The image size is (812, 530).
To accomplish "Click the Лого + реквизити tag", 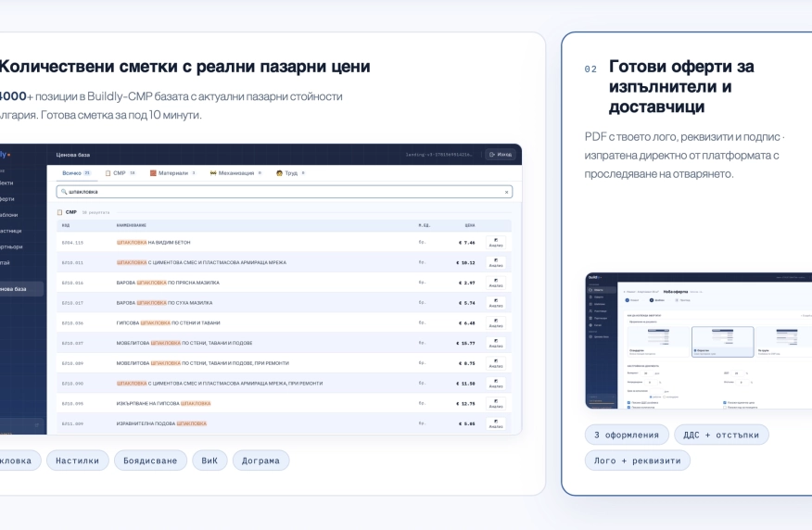I will (638, 461).
